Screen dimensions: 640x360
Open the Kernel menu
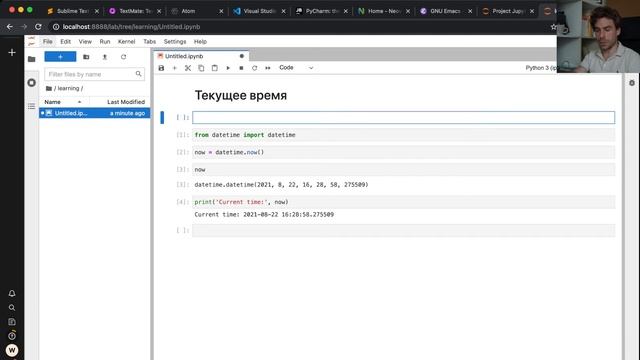(x=127, y=42)
